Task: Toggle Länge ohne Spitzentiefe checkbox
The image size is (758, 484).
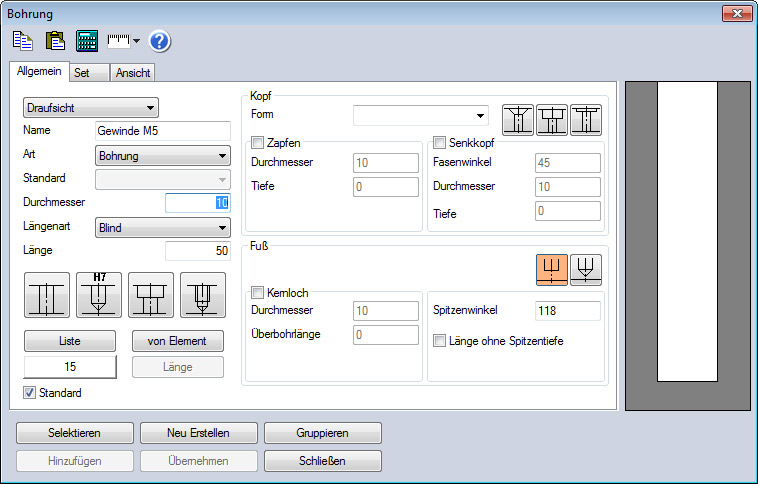Action: (440, 341)
